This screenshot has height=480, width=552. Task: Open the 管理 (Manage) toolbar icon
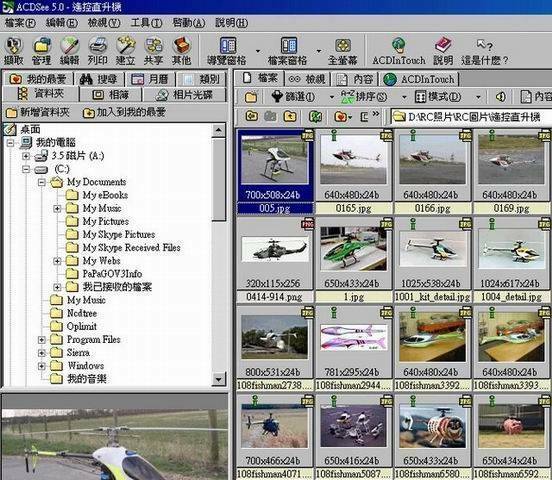(42, 51)
